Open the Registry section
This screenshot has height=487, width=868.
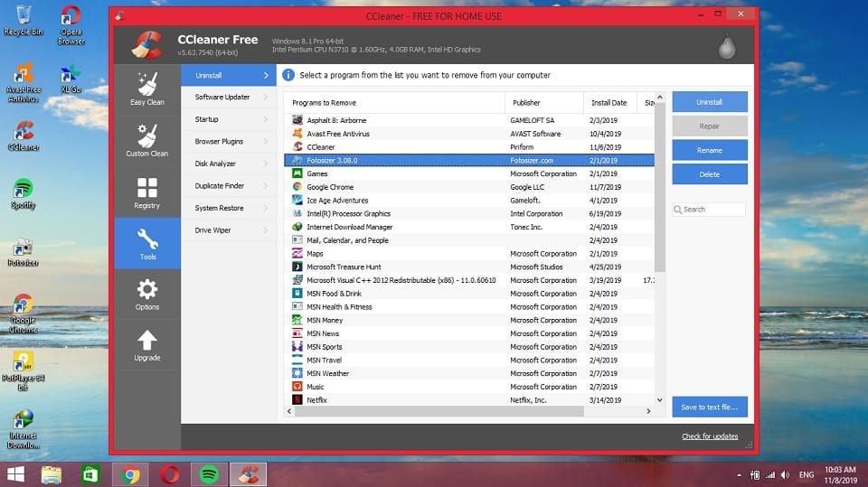147,192
